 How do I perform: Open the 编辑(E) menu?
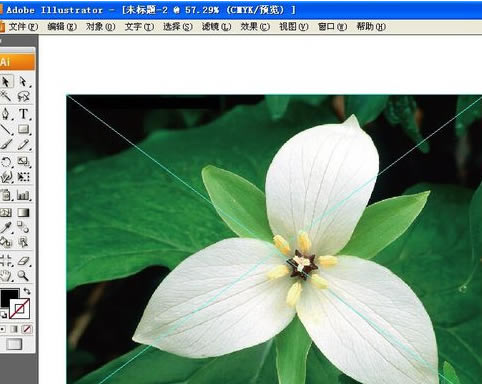tap(62, 27)
